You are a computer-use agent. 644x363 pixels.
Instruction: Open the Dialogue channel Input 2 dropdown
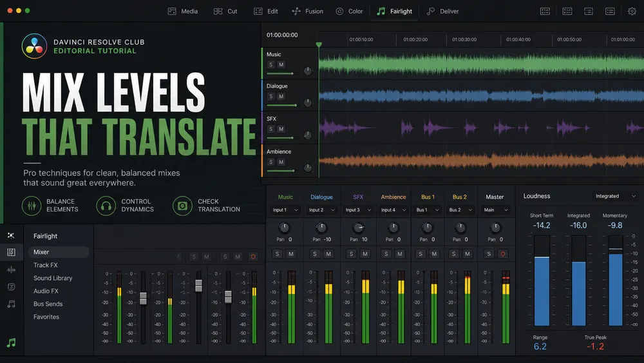point(321,210)
